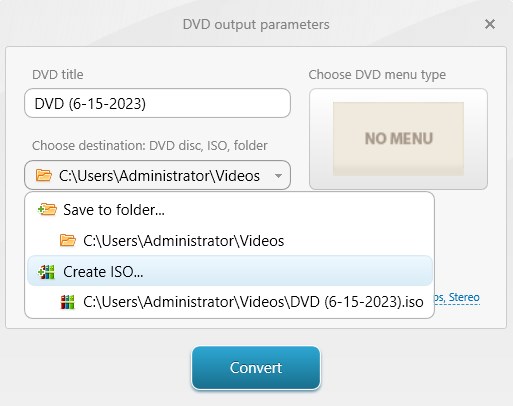Viewport: 513px width, 406px height.
Task: Click the colorful icon beside Create ISO
Action: coord(46,272)
